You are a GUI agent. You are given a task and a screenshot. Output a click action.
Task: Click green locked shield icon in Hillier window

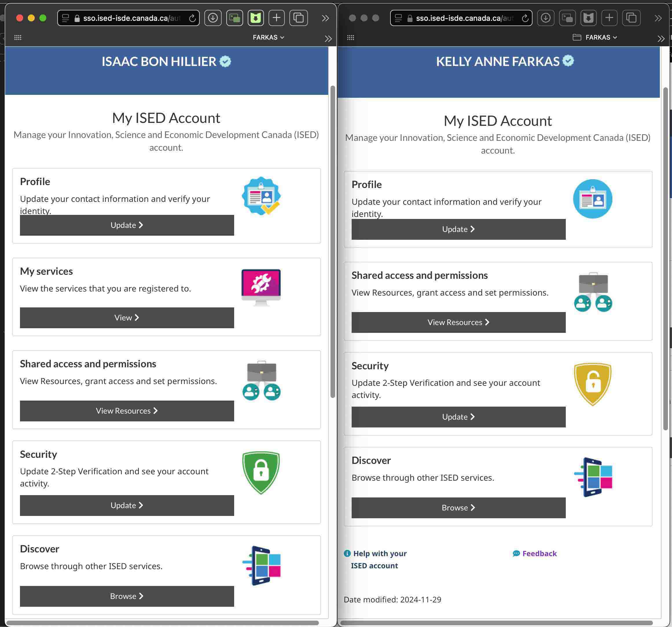261,473
